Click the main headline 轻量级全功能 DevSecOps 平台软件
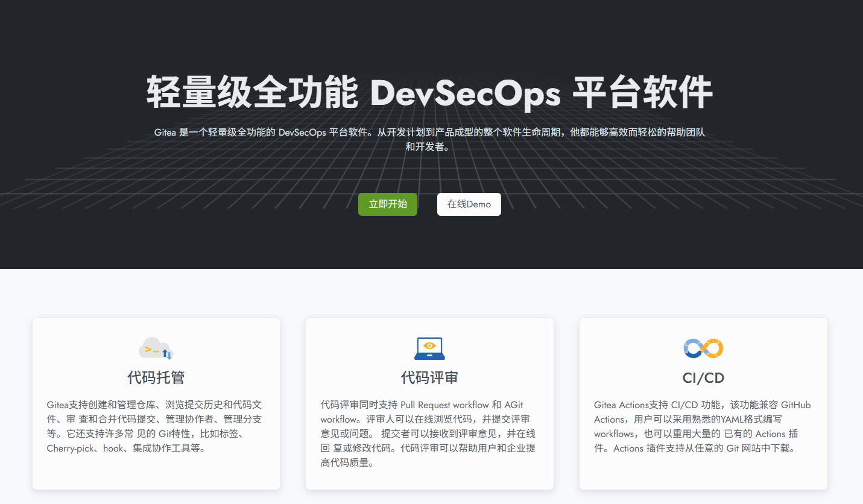This screenshot has width=863, height=504. point(430,92)
